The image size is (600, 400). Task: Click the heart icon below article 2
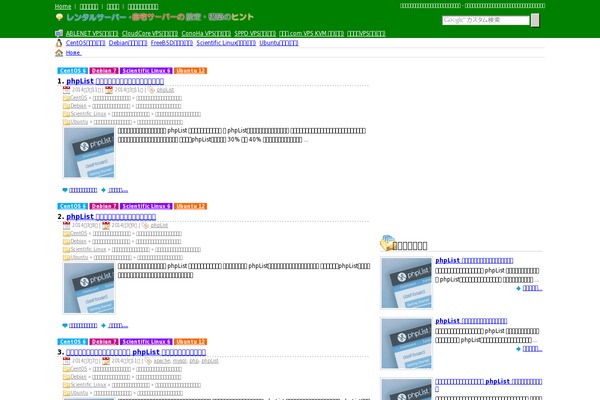(x=65, y=325)
